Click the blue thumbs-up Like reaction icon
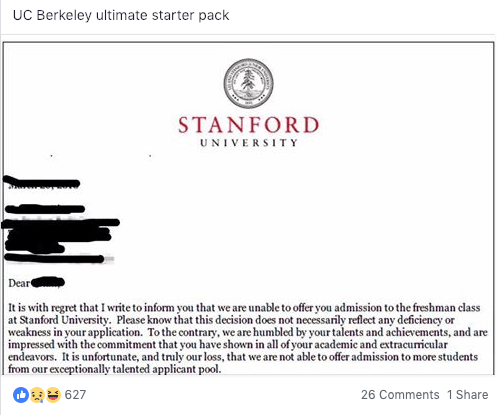Viewport: 498px width, 415px height. point(21,395)
